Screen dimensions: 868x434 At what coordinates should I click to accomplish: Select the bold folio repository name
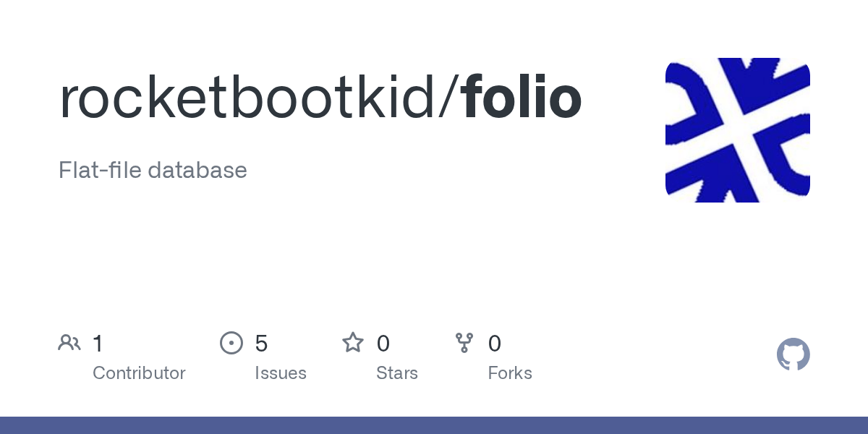(522, 98)
